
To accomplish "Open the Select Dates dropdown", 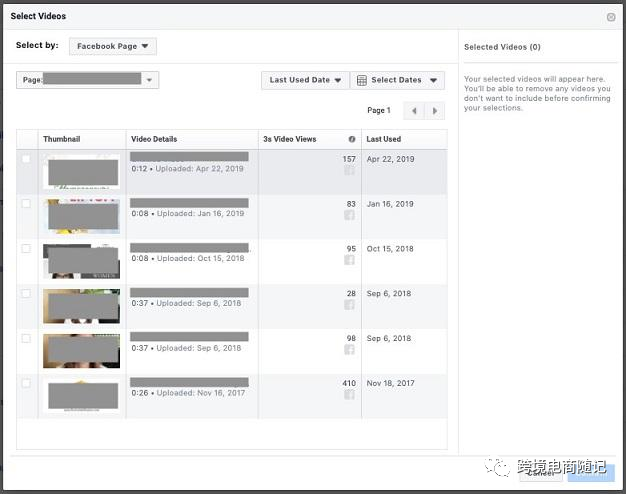I will tap(397, 80).
